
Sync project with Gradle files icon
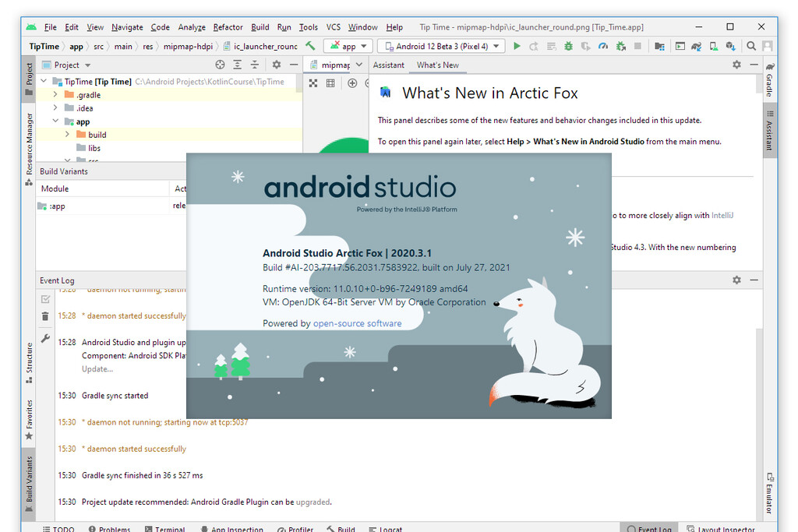pos(697,46)
